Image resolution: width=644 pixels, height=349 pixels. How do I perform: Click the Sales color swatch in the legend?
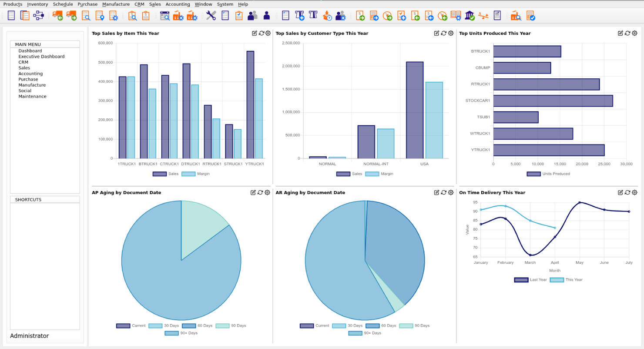point(159,174)
